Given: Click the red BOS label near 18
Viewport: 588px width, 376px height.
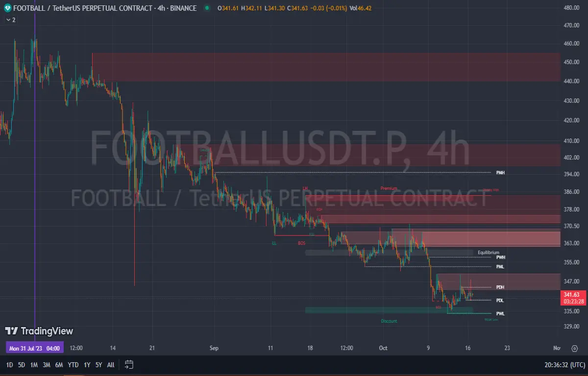Looking at the screenshot, I should click(x=301, y=243).
